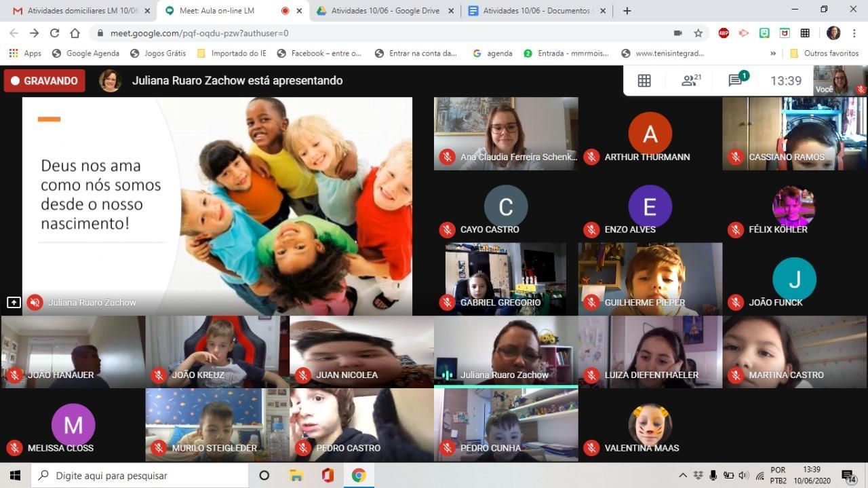Show hidden system tray icons
The image size is (868, 488).
(683, 475)
